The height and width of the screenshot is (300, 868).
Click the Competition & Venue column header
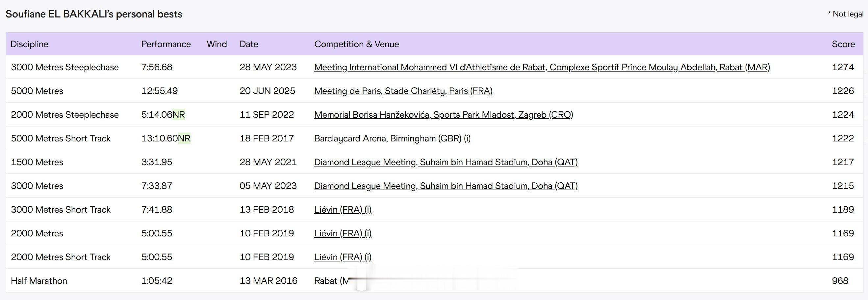(x=356, y=44)
